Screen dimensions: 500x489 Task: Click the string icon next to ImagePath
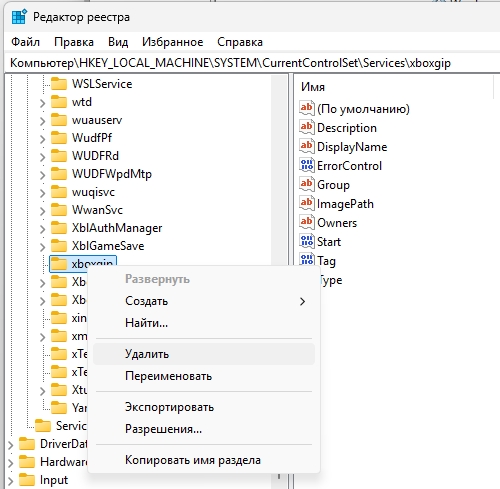307,203
